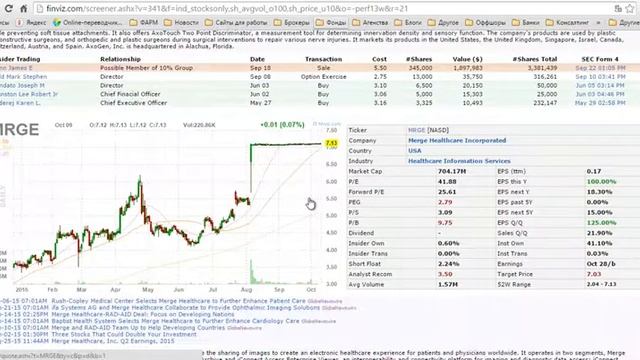Go to the browser home page icon
This screenshot has height=360, width=640.
click(24, 8)
